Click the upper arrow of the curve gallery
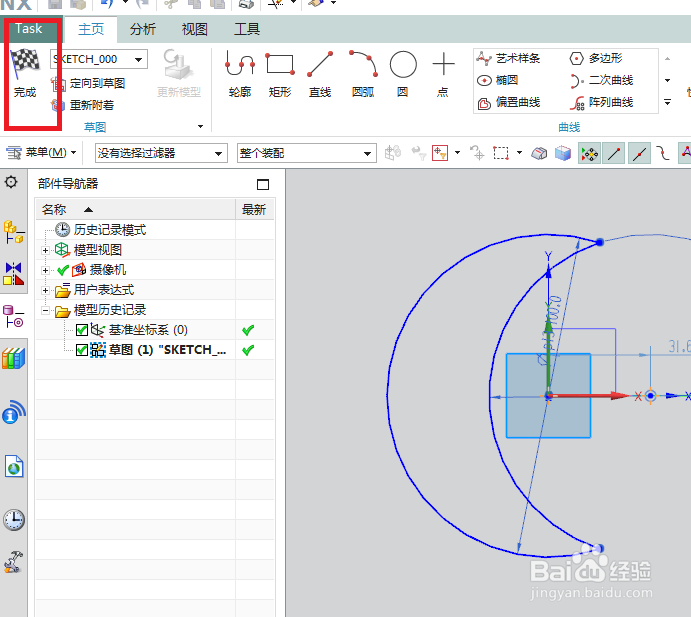Image resolution: width=691 pixels, height=617 pixels. [667, 59]
